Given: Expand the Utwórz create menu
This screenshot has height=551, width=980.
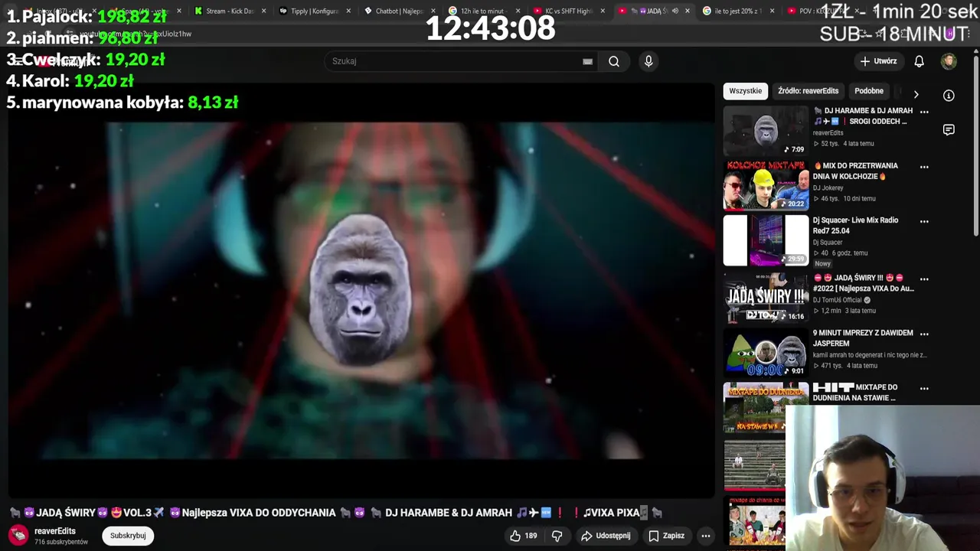Looking at the screenshot, I should point(878,61).
